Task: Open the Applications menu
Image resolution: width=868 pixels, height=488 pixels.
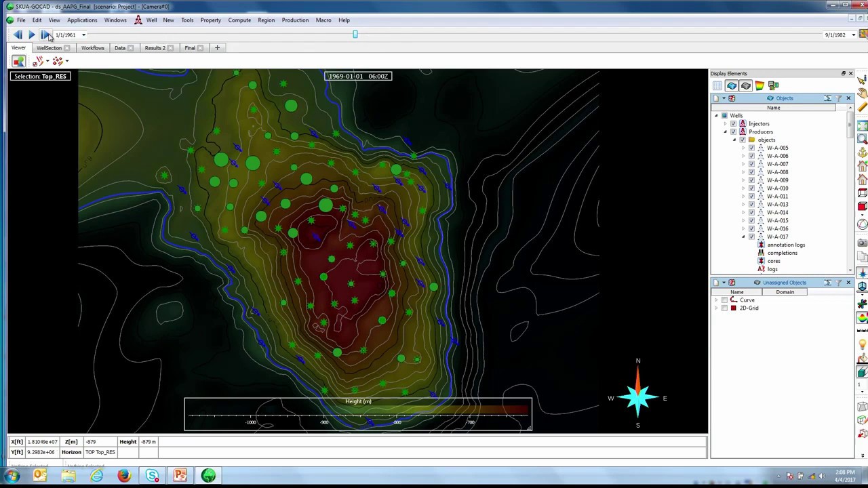Action: (x=81, y=20)
